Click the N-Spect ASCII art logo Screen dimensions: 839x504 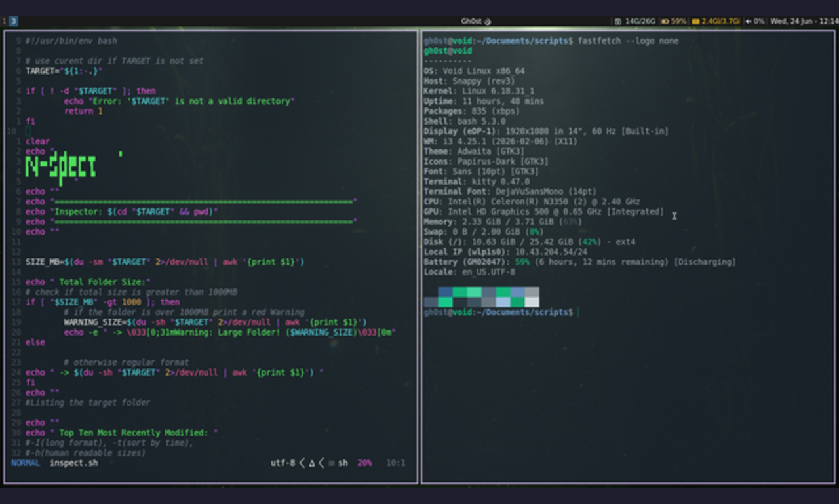[x=60, y=168]
